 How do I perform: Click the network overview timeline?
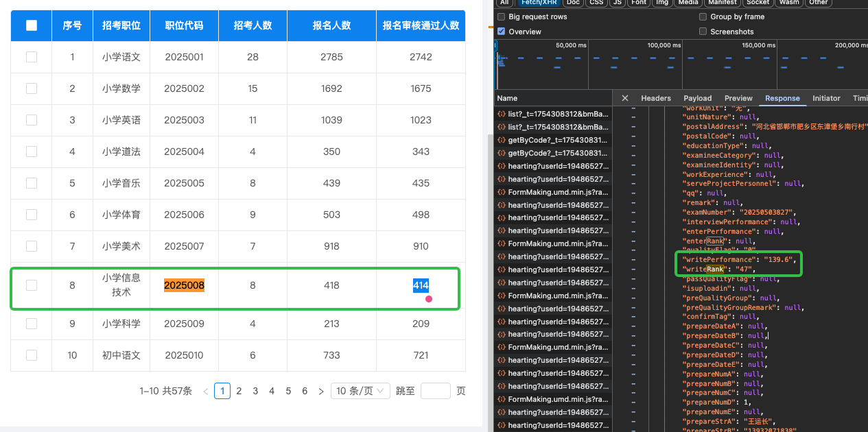[681, 63]
